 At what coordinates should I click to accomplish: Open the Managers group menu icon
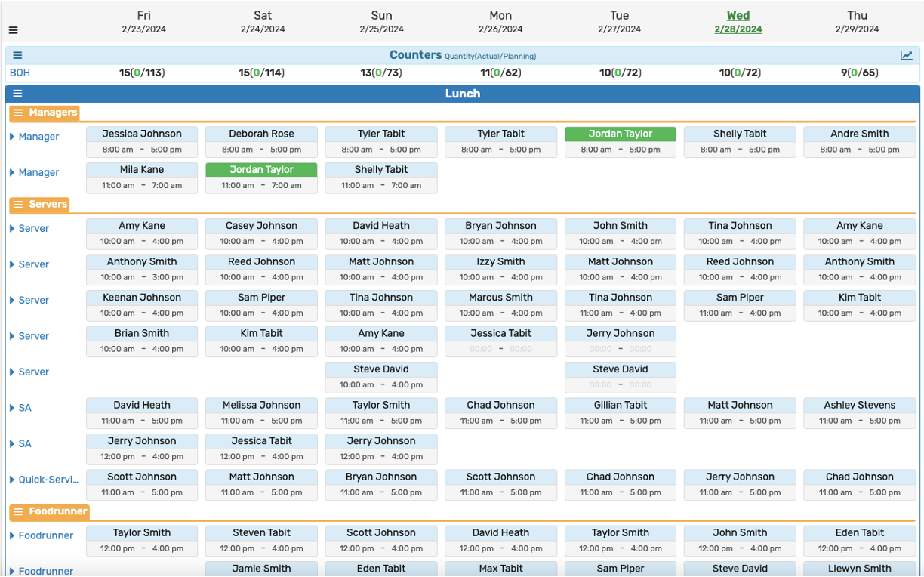[x=19, y=113]
